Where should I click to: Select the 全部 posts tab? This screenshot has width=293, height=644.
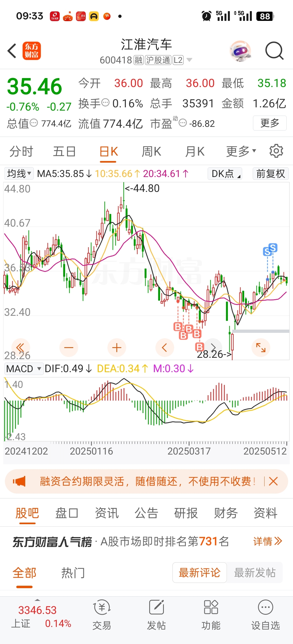point(24,573)
